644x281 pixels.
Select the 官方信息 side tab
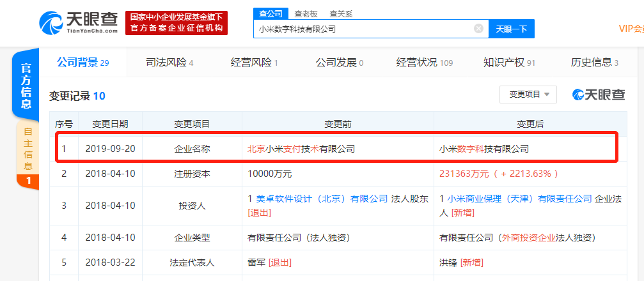tap(27, 83)
